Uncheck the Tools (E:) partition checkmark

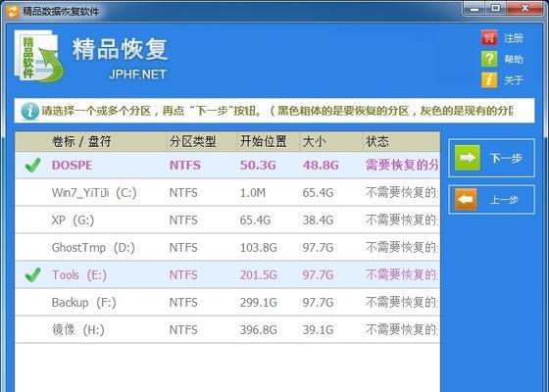point(33,275)
